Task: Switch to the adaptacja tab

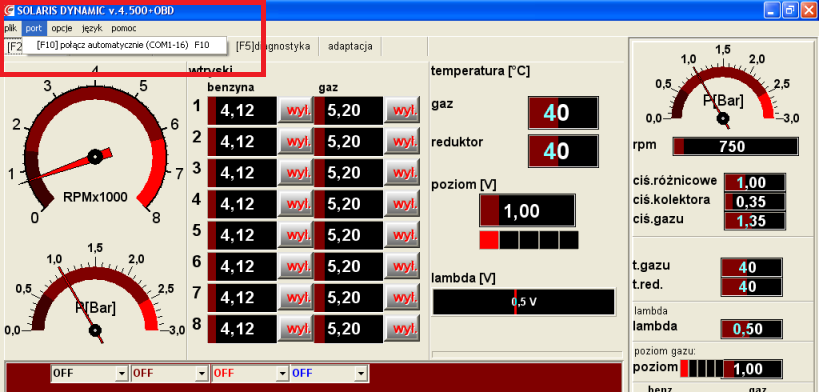Action: pos(350,46)
